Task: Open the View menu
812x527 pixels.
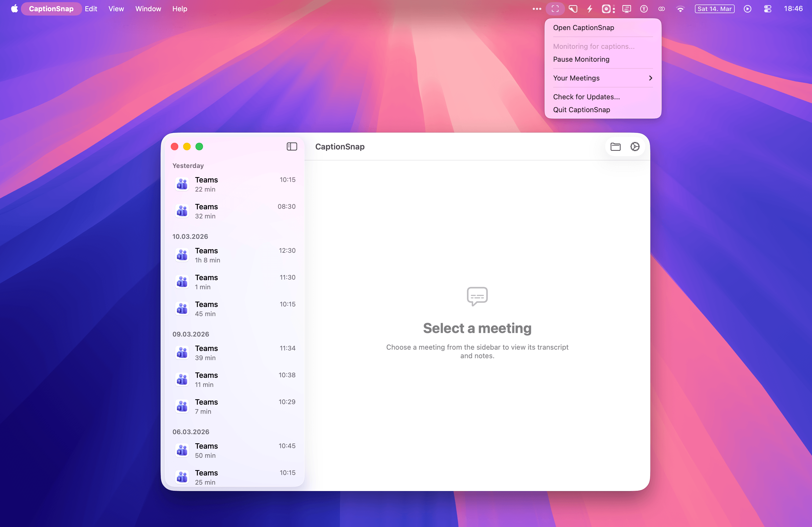Action: tap(116, 9)
